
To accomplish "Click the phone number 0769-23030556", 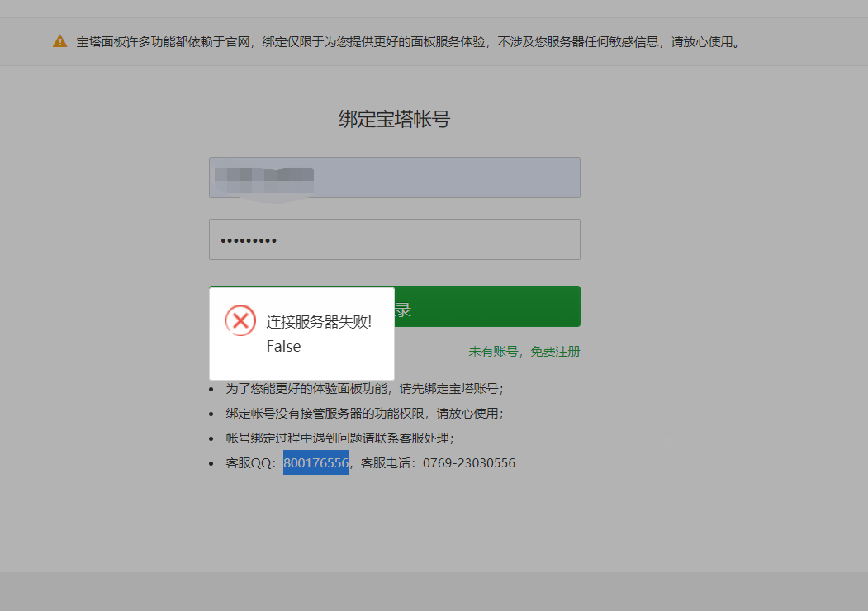I will coord(469,462).
